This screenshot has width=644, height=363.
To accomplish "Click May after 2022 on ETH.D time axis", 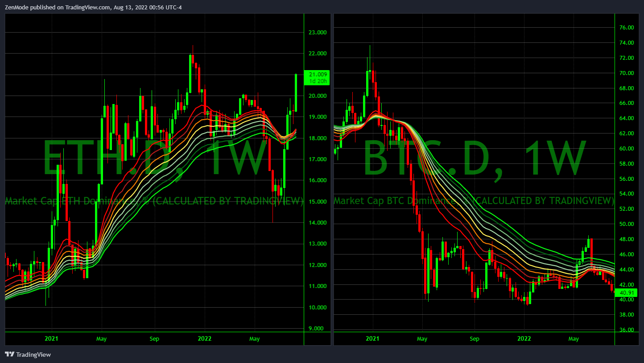I will point(254,338).
